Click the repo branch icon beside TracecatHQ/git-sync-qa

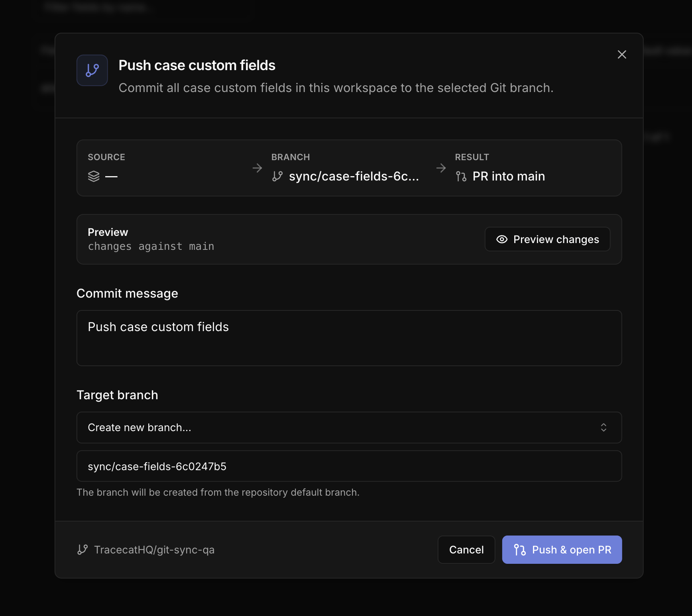tap(83, 550)
